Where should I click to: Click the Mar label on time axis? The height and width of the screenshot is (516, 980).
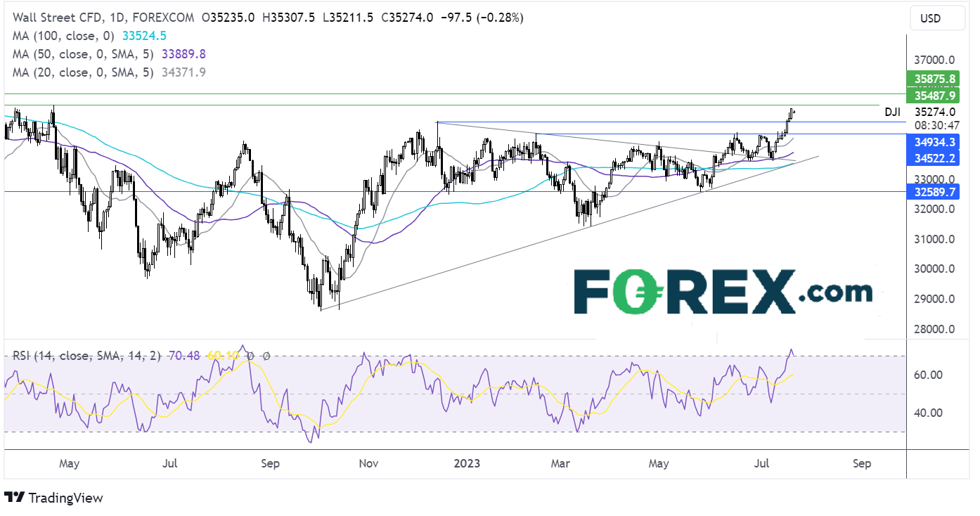560,464
